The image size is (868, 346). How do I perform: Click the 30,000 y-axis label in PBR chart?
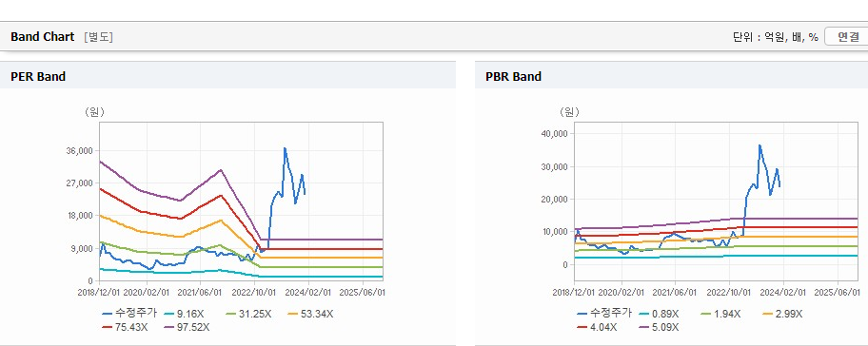click(x=554, y=166)
